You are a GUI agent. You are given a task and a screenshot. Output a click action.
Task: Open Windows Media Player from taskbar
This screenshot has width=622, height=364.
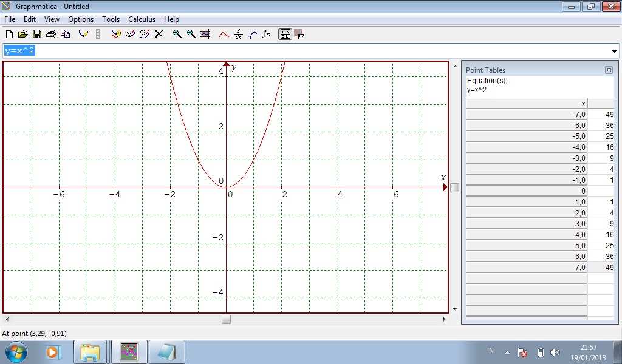[x=53, y=352]
